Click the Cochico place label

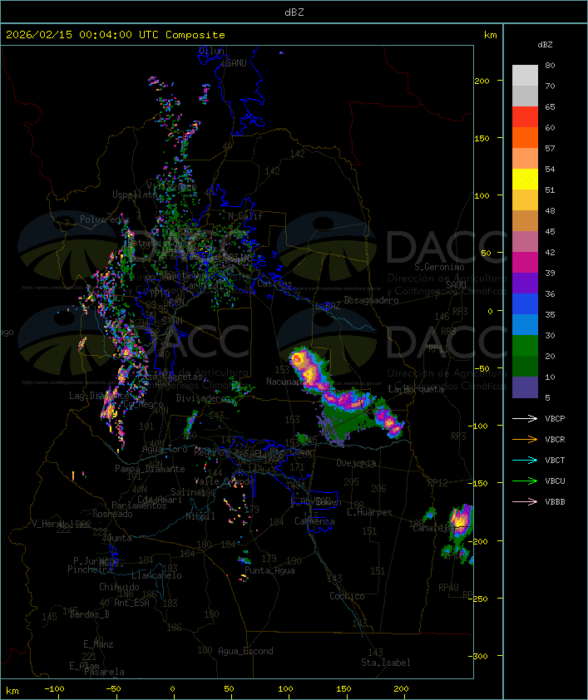347,596
